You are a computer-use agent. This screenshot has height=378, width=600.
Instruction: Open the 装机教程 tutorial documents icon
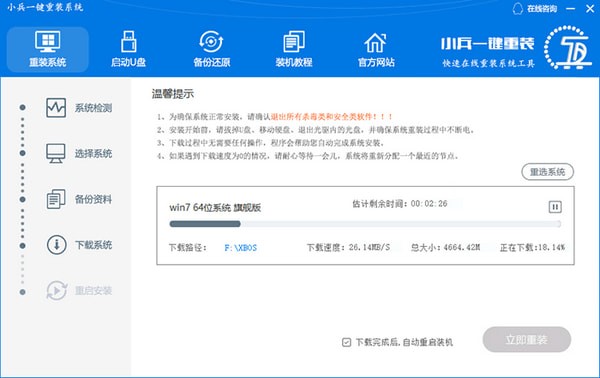[294, 41]
